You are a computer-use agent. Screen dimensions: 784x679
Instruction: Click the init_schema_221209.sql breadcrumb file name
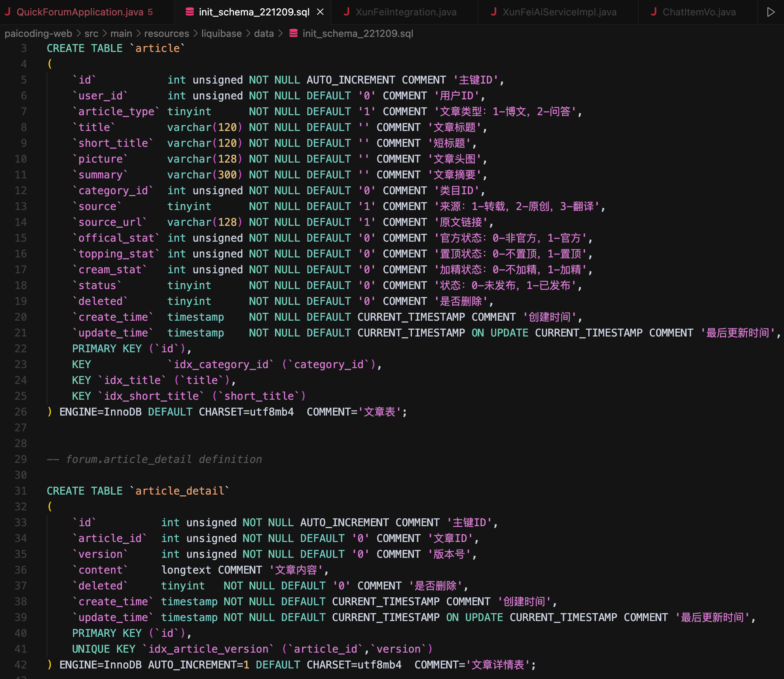(357, 33)
